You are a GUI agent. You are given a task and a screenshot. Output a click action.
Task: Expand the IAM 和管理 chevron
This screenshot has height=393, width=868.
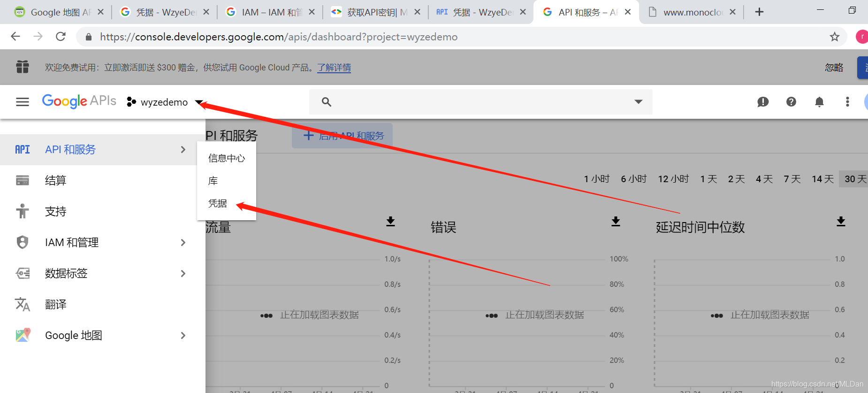pos(183,242)
